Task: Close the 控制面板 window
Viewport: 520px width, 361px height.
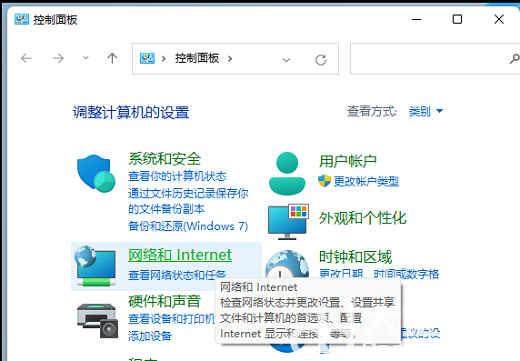Action: coord(499,19)
